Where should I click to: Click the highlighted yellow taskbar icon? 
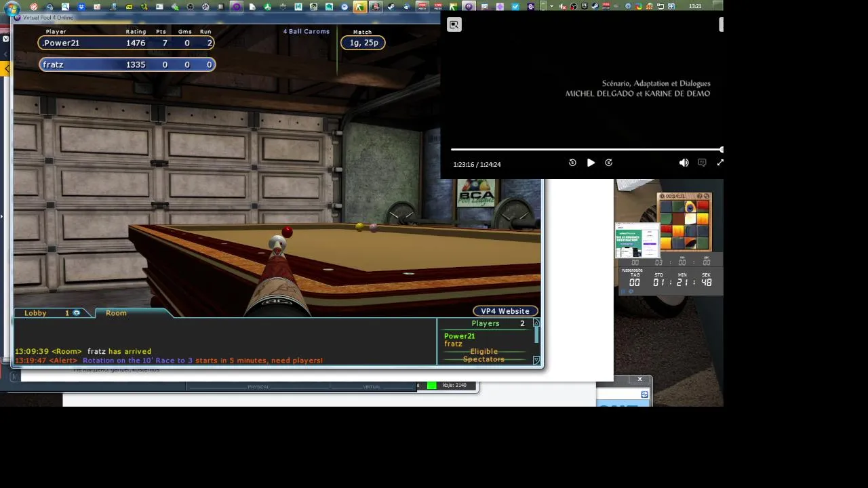pyautogui.click(x=359, y=7)
